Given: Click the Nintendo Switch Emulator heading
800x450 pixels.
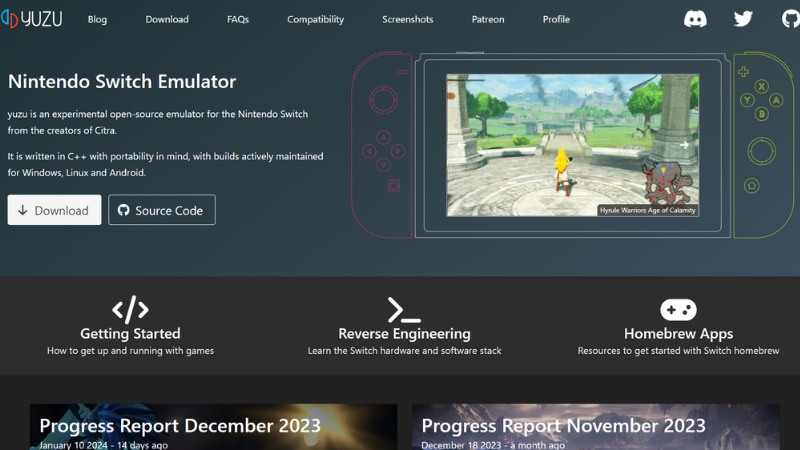Looking at the screenshot, I should [122, 82].
